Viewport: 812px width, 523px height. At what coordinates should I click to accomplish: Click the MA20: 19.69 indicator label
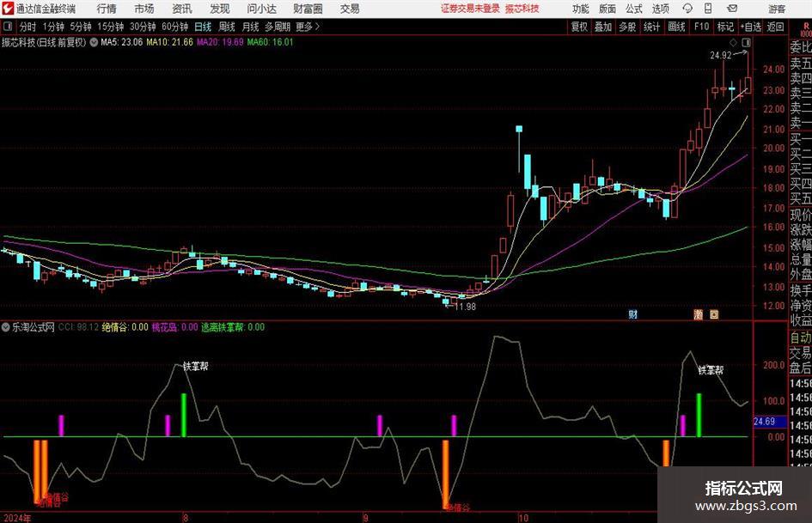click(x=220, y=42)
